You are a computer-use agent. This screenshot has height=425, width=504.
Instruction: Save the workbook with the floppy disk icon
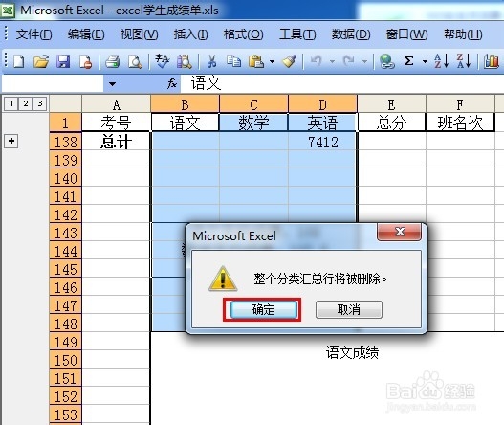[63, 61]
